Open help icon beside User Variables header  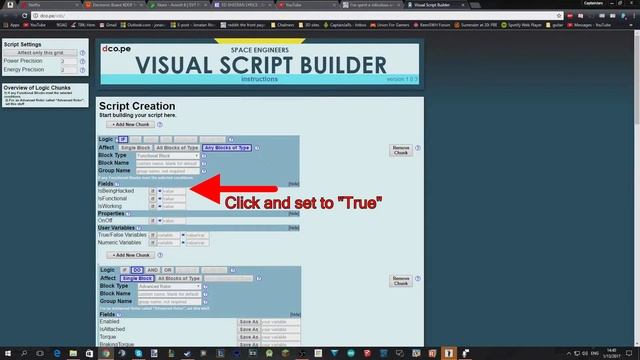(139, 228)
